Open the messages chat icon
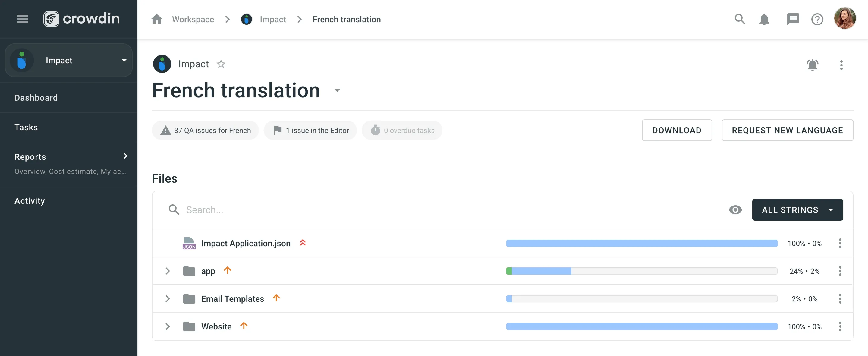 coord(793,19)
